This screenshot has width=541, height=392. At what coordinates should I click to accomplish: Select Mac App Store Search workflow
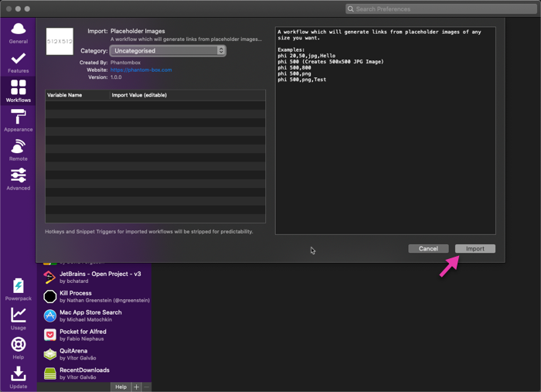point(94,315)
